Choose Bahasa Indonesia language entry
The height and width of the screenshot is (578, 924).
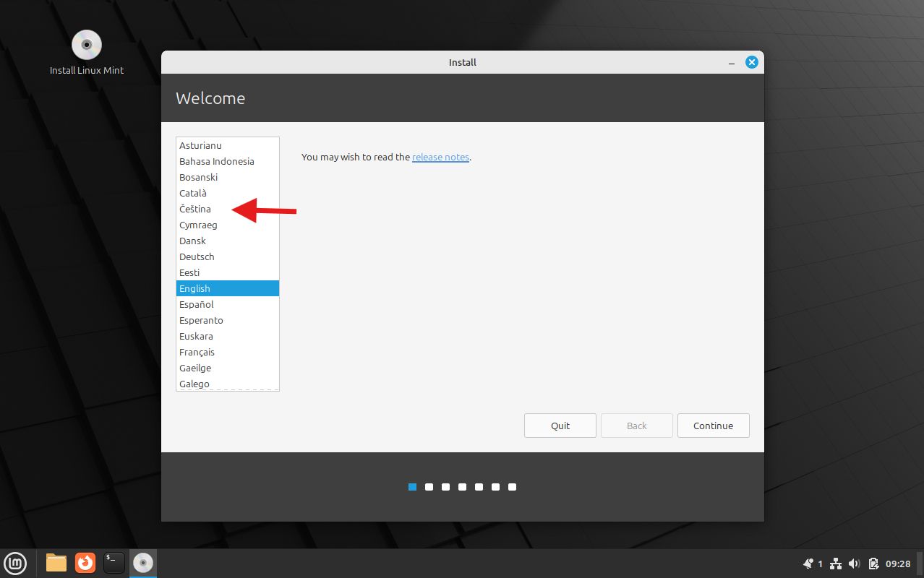tap(217, 161)
